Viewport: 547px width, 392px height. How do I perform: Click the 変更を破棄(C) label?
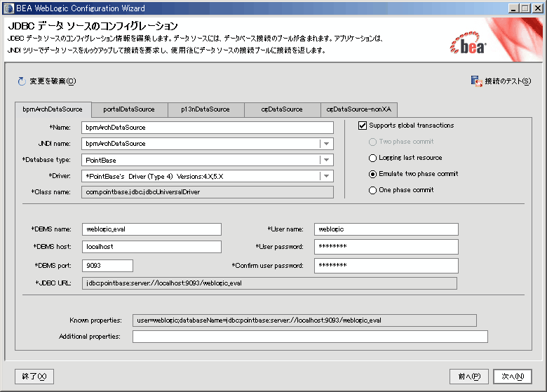pyautogui.click(x=53, y=81)
